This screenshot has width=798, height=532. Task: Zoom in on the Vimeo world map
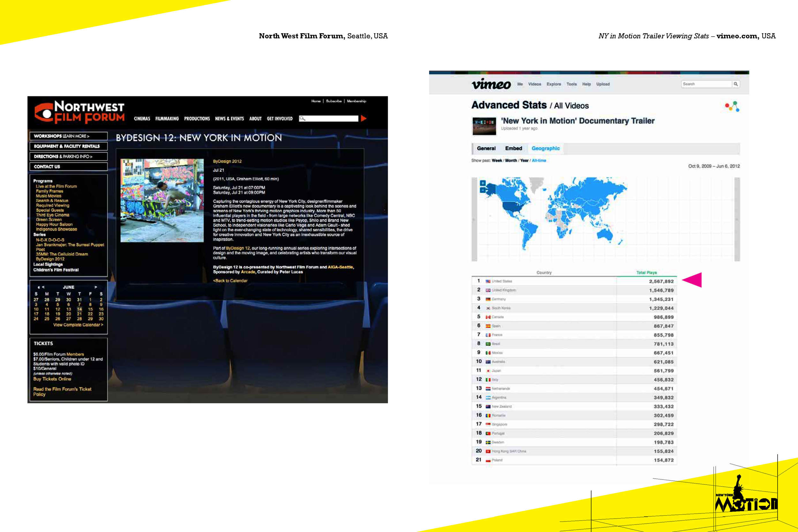tap(483, 183)
